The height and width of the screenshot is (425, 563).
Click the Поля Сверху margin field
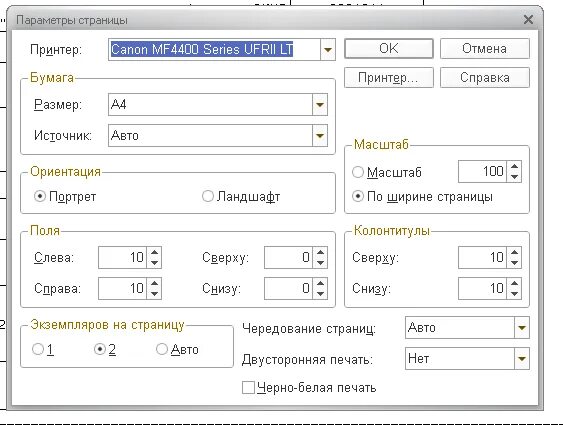click(x=288, y=257)
